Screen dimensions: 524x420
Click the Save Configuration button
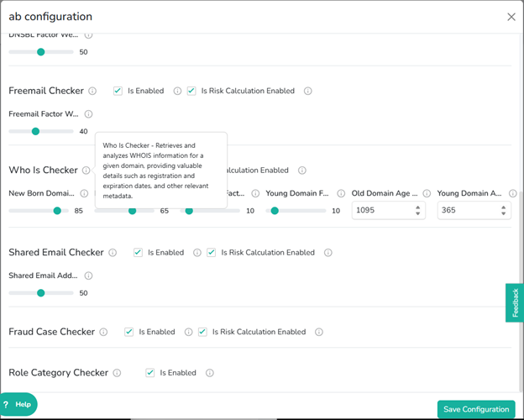[x=476, y=409]
